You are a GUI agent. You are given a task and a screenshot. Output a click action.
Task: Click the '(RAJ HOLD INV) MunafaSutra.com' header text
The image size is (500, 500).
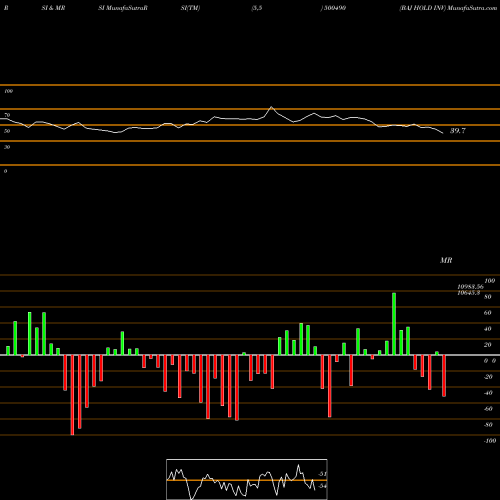coord(448,8)
